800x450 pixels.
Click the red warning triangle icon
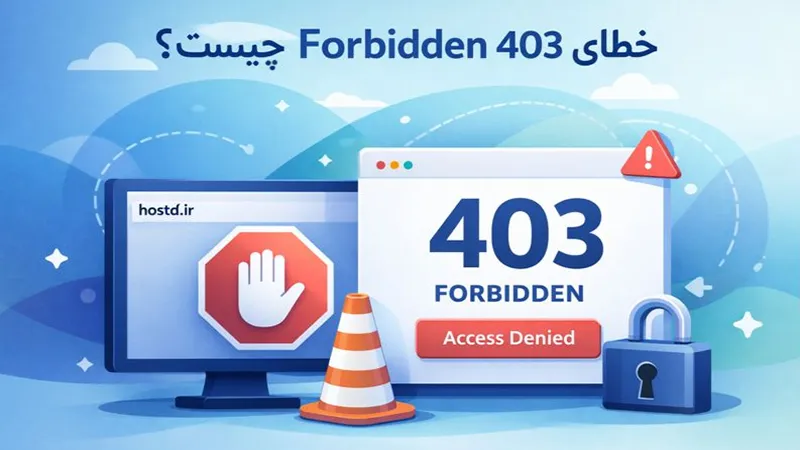(x=651, y=155)
